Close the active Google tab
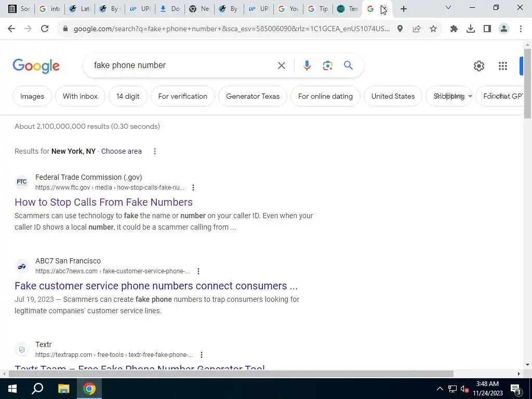532x399 pixels. pyautogui.click(x=384, y=9)
